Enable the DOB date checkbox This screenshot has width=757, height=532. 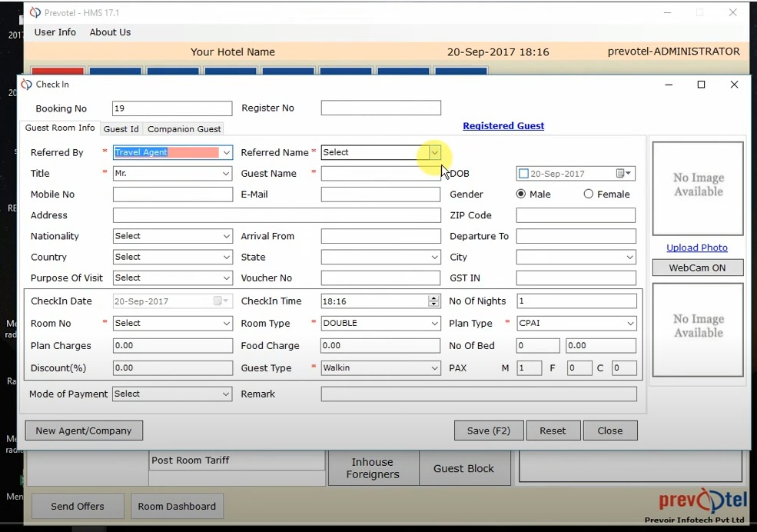(x=524, y=174)
